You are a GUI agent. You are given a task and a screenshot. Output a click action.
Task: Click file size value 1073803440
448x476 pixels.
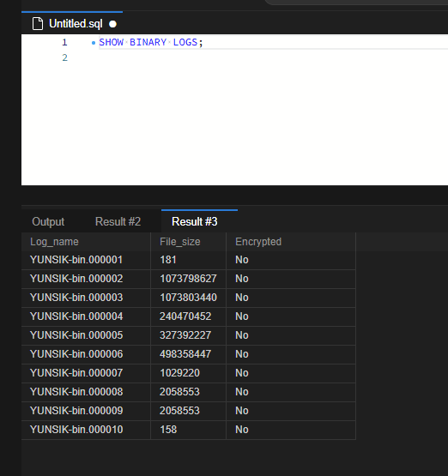pyautogui.click(x=188, y=298)
